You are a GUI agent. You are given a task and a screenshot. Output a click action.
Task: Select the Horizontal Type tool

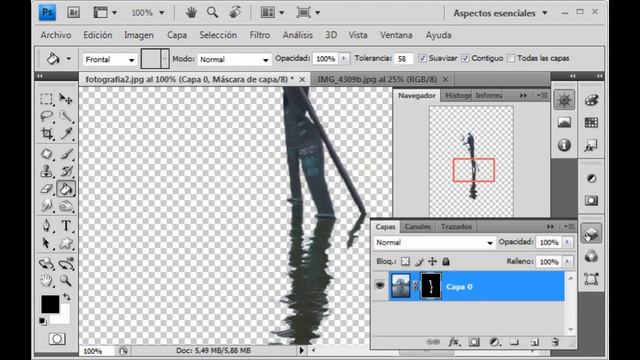point(66,226)
